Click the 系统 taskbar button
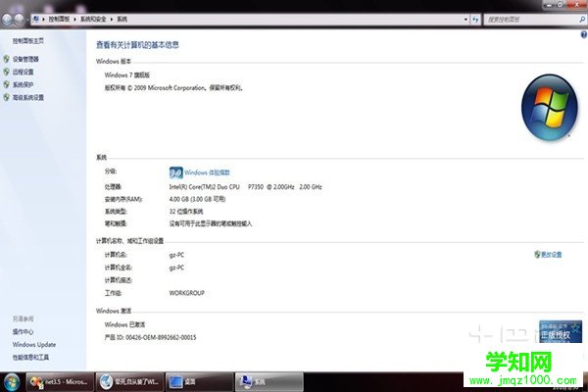The width and height of the screenshot is (588, 392). tap(269, 382)
